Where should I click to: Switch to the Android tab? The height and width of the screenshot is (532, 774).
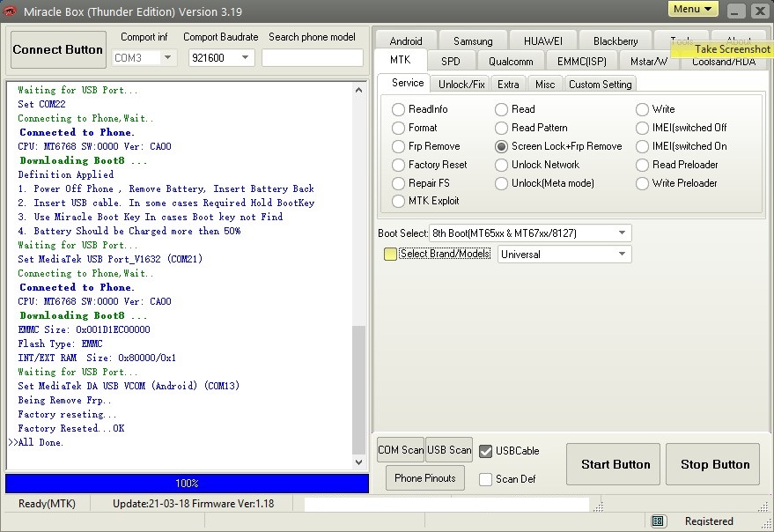(406, 41)
